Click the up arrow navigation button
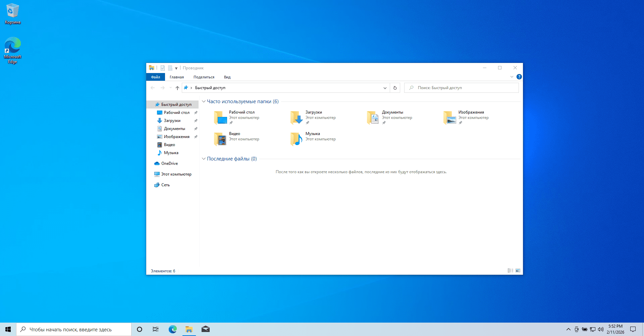The height and width of the screenshot is (336, 644). (x=177, y=88)
